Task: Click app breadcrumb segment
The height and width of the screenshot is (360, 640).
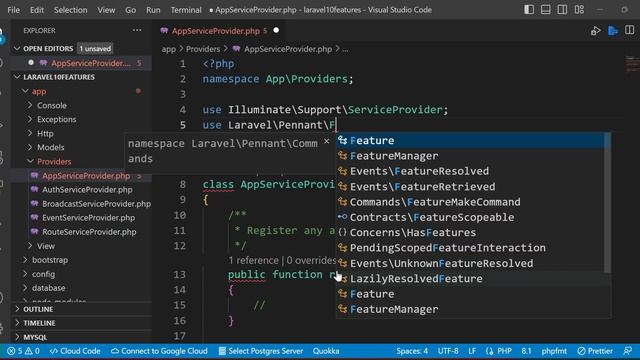Action: pos(169,49)
